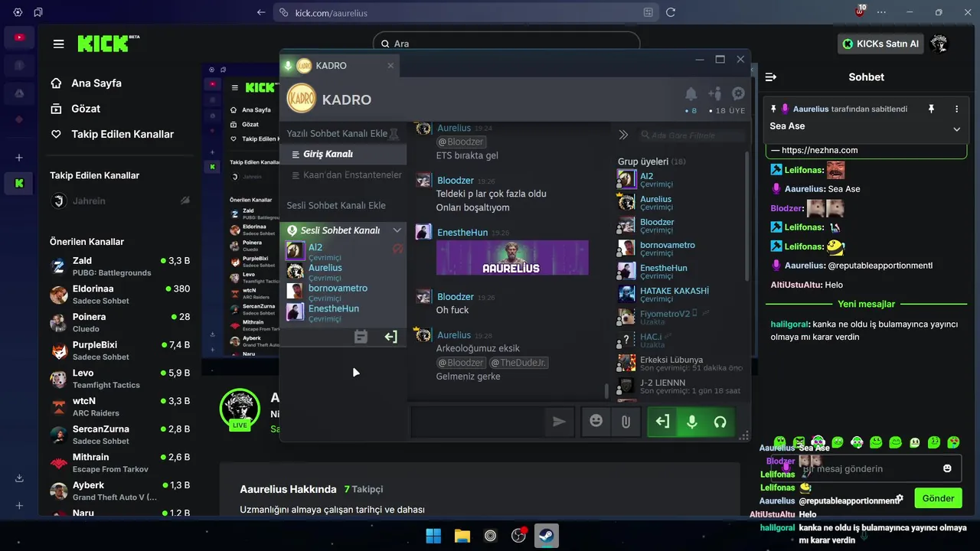Image resolution: width=980 pixels, height=551 pixels.
Task: Click the live Aurelius channel avatar
Action: pyautogui.click(x=240, y=409)
